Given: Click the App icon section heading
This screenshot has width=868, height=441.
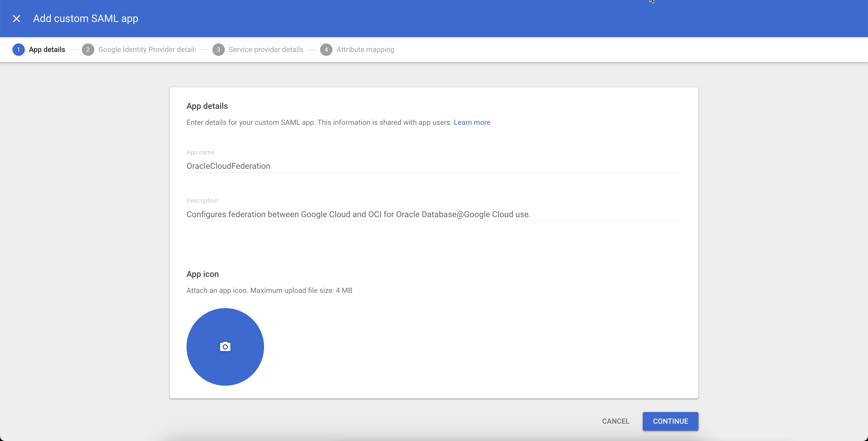Looking at the screenshot, I should click(203, 274).
